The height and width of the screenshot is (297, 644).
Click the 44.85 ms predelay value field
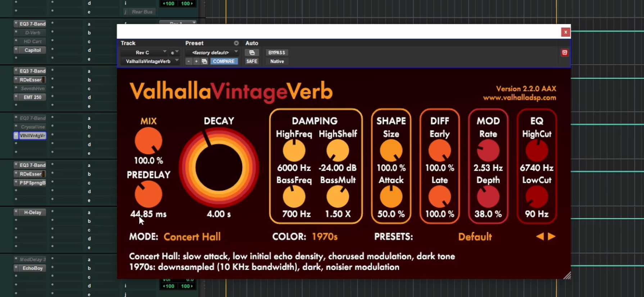coord(148,214)
